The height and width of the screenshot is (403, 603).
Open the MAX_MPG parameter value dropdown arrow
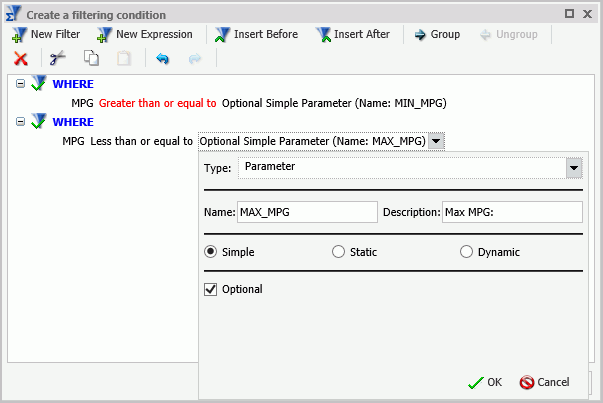coord(436,141)
